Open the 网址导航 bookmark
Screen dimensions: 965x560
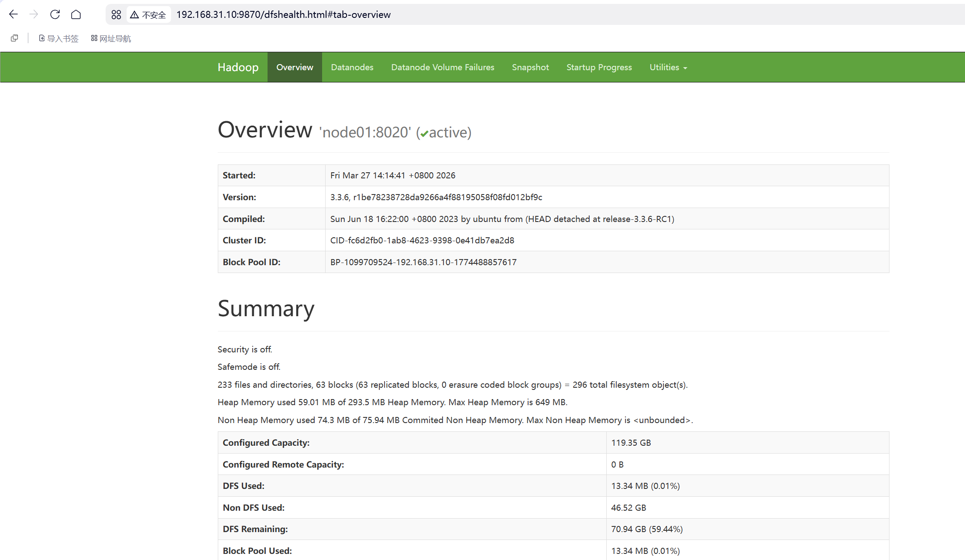pos(111,38)
